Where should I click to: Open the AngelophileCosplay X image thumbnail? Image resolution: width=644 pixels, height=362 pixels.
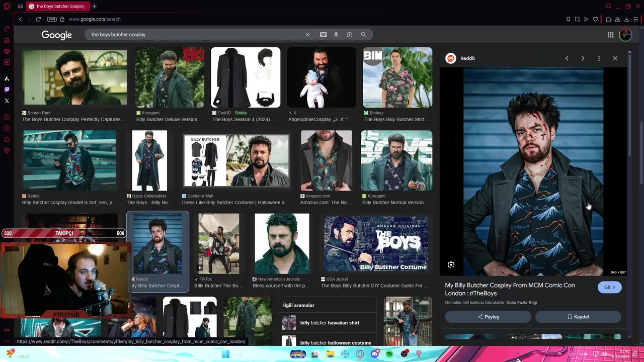[x=321, y=77]
